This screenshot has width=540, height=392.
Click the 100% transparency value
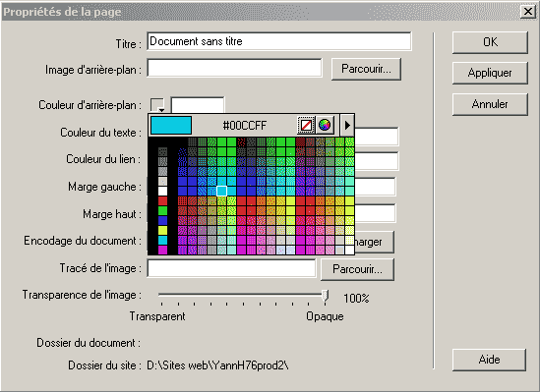356,298
